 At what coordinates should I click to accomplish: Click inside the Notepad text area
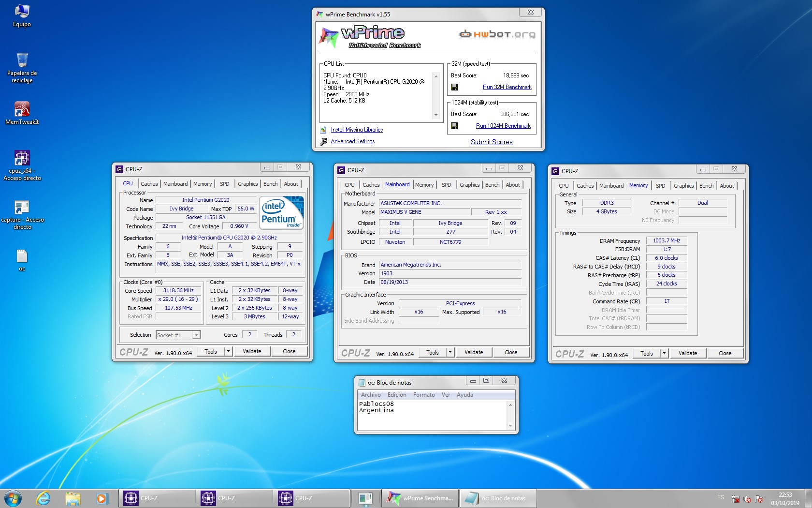[432, 415]
